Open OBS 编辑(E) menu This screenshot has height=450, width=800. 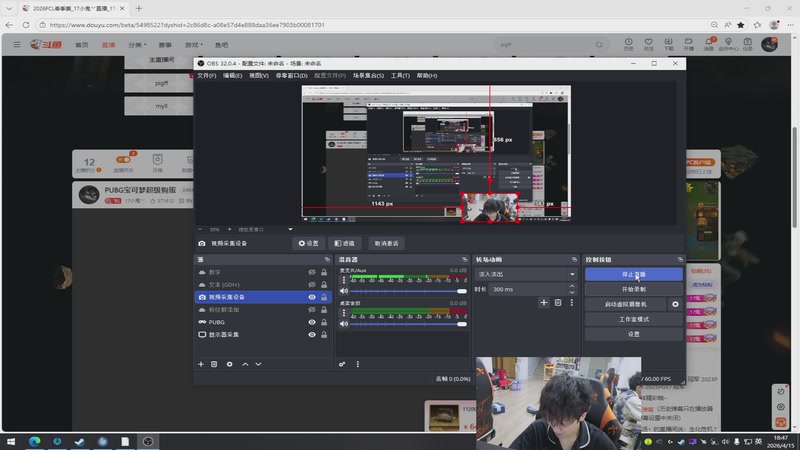(232, 76)
